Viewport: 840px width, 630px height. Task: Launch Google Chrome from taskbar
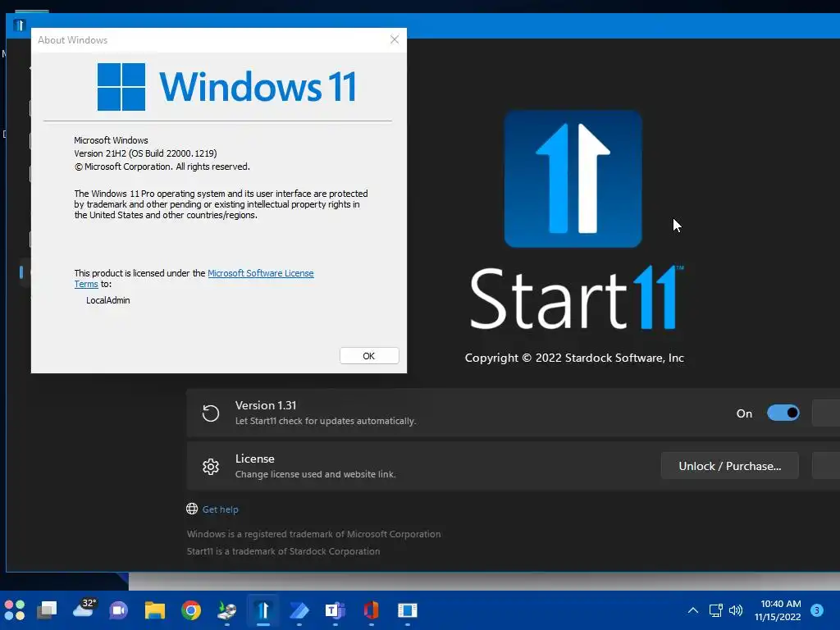pyautogui.click(x=190, y=610)
